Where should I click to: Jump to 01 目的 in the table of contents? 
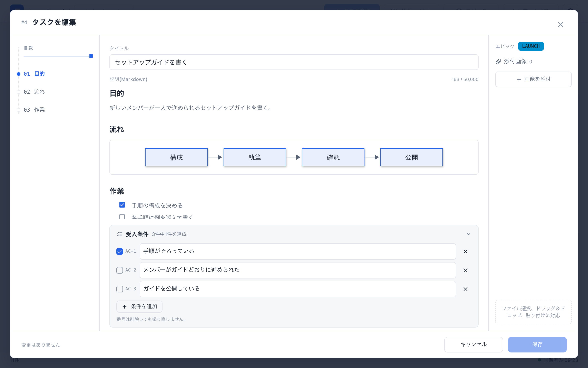[x=34, y=74]
